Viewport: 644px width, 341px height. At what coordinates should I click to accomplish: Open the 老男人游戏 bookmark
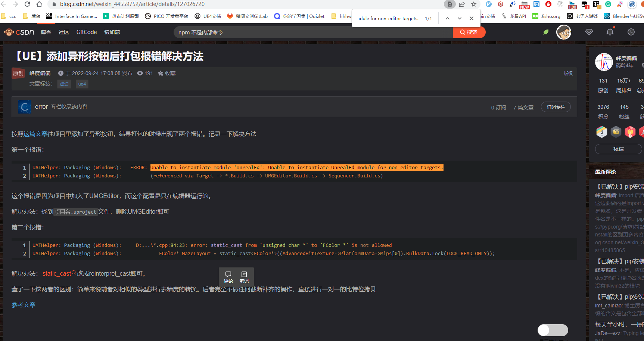[x=582, y=16]
